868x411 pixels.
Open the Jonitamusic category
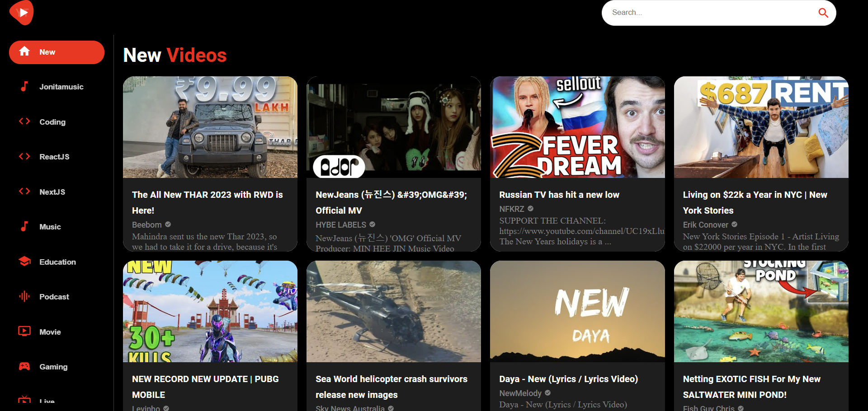pos(57,87)
